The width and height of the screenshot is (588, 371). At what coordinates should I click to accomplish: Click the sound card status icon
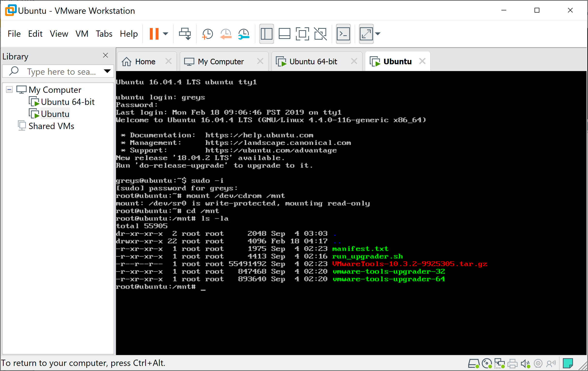pyautogui.click(x=525, y=364)
